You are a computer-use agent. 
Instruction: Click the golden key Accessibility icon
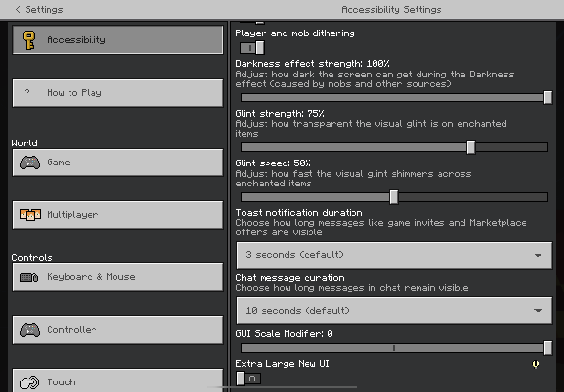coord(29,40)
